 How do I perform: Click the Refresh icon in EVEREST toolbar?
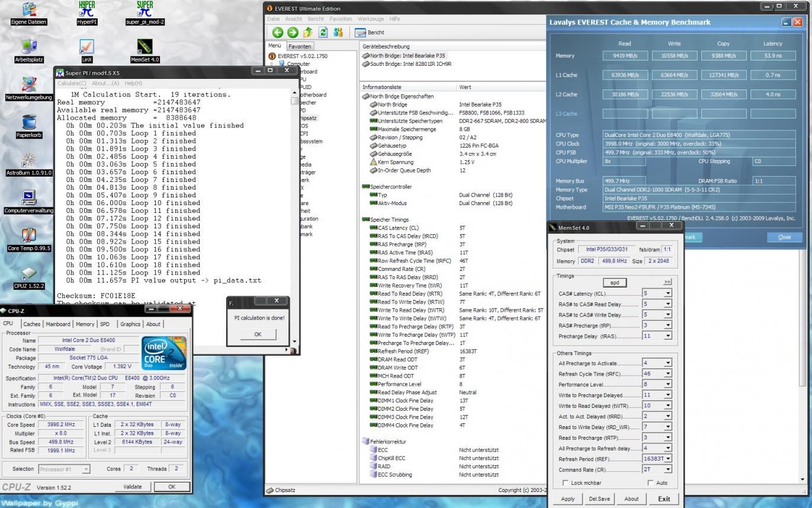[x=323, y=33]
